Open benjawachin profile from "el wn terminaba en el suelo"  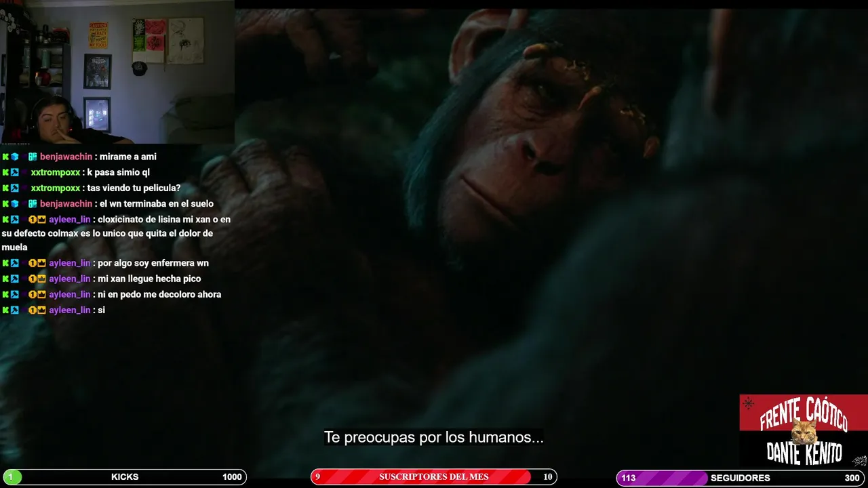[66, 203]
